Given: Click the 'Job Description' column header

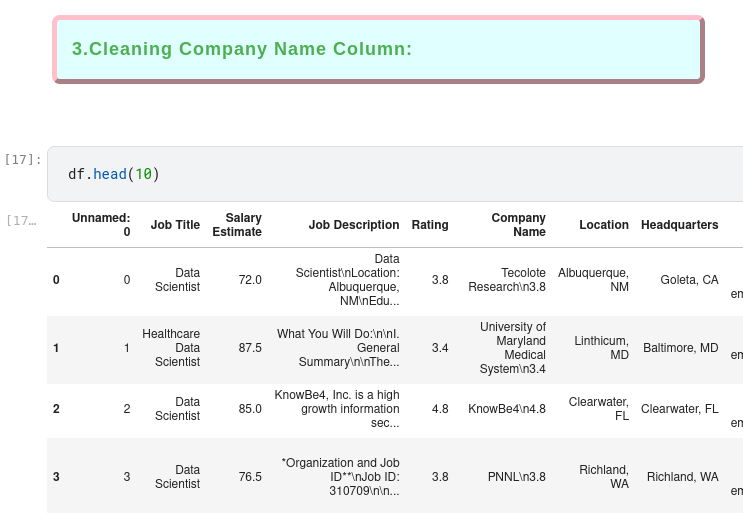Looking at the screenshot, I should coord(354,225).
